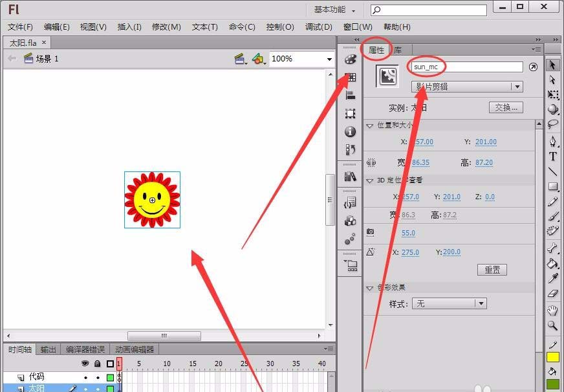This screenshot has height=392, width=564.
Task: Open the 文件(F) menu
Action: [20, 27]
